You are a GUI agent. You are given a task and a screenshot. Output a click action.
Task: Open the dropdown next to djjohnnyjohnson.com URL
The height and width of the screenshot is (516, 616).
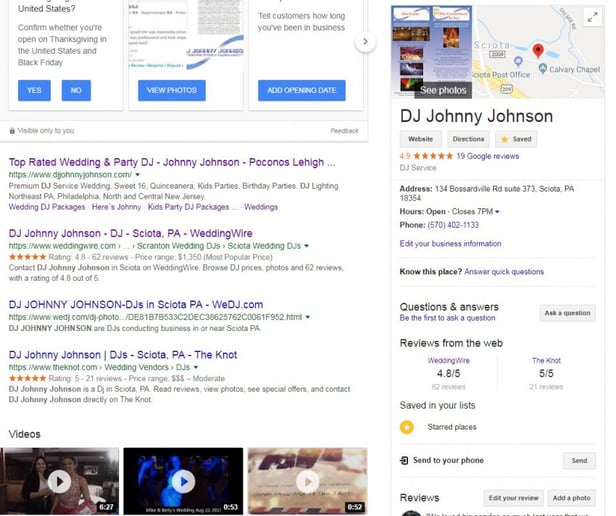coord(137,174)
